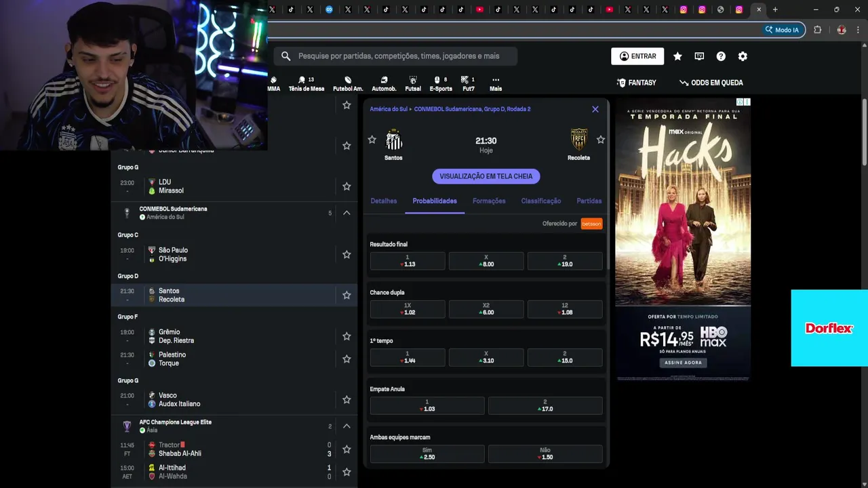Favorite the Santos team with its star
This screenshot has width=868, height=488.
(x=372, y=140)
